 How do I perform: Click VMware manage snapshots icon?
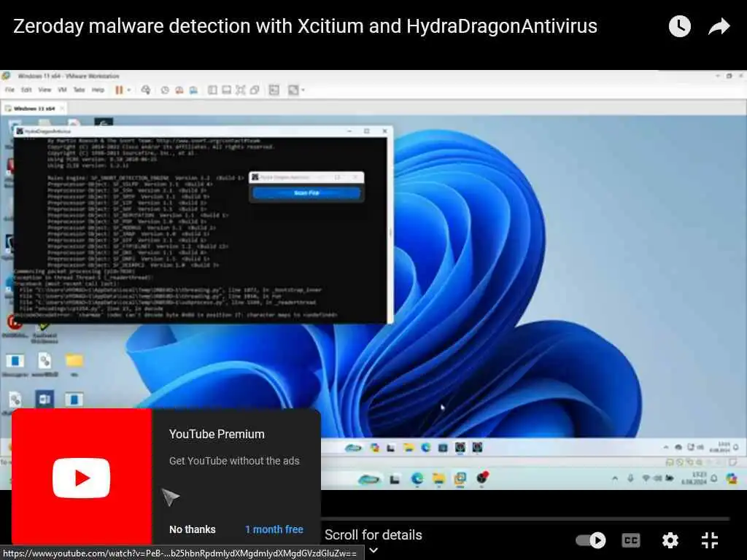(193, 90)
